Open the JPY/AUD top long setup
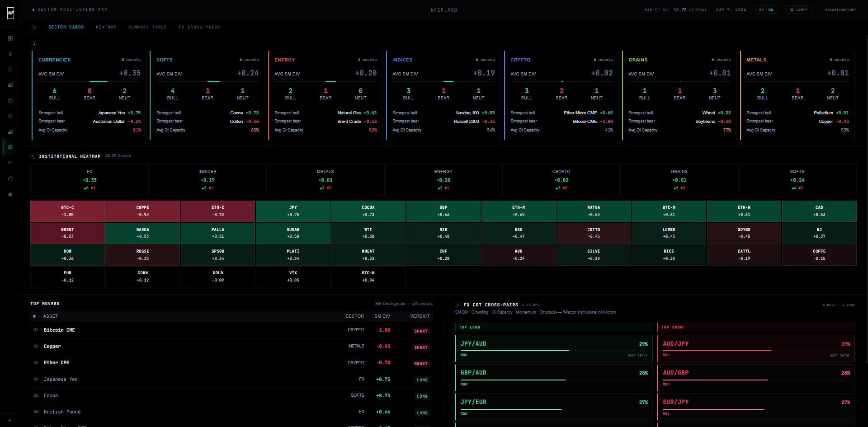This screenshot has height=427, width=868. pos(554,348)
